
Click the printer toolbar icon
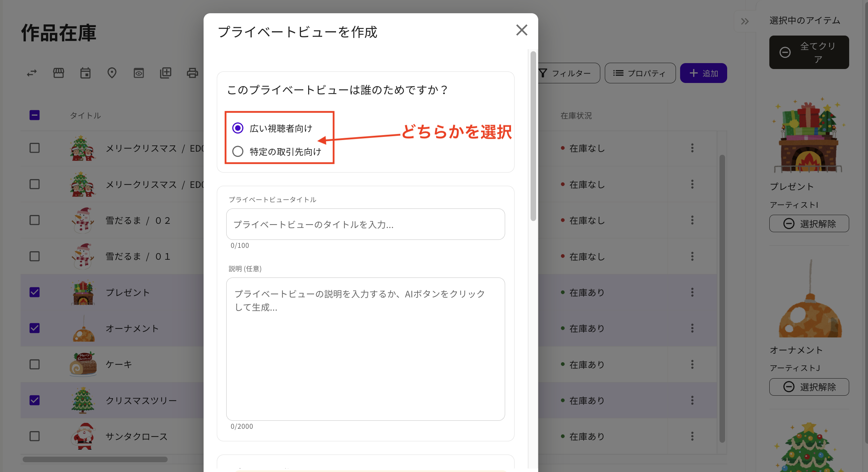tap(192, 73)
